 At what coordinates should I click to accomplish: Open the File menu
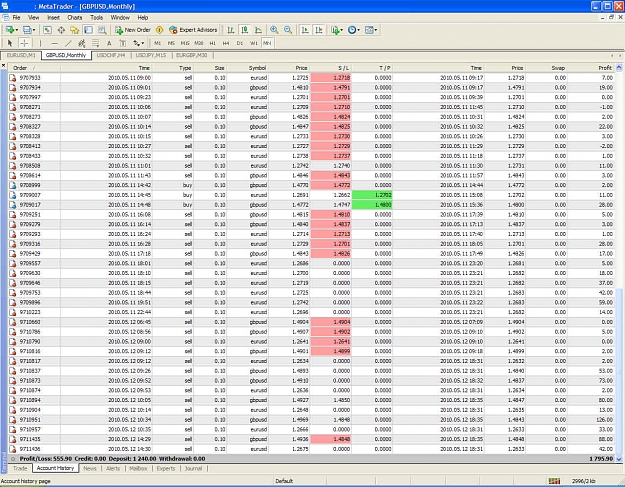click(x=16, y=18)
